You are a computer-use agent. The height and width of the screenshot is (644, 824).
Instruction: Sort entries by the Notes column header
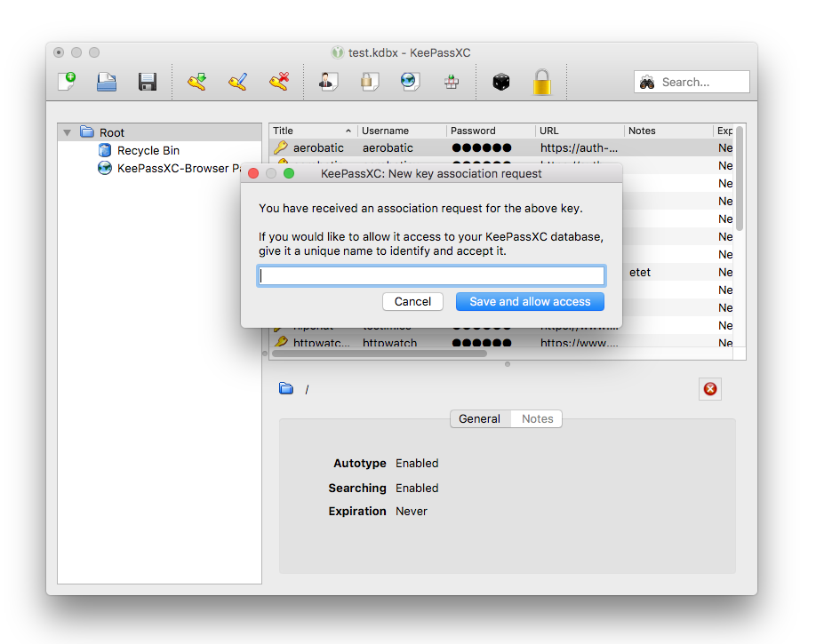(668, 131)
